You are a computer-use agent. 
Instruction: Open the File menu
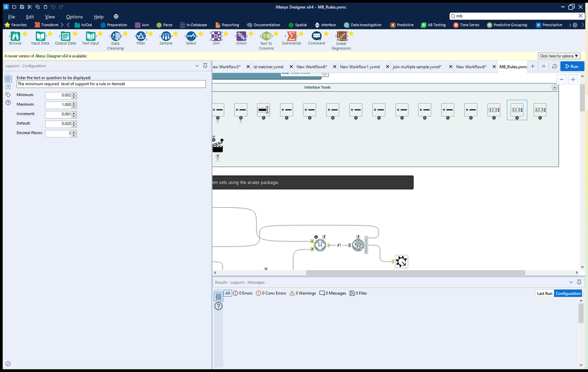pos(12,16)
